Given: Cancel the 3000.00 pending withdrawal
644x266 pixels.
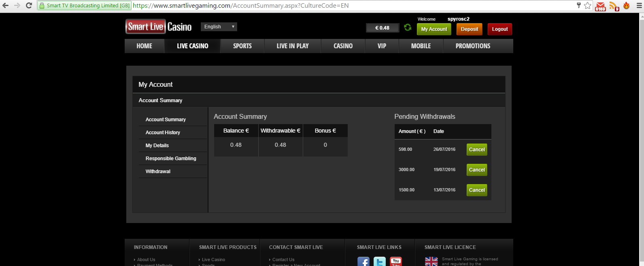Looking at the screenshot, I should 477,170.
